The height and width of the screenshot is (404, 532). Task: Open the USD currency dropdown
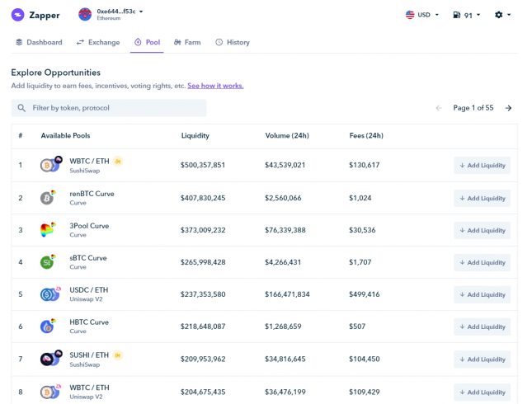(x=422, y=15)
